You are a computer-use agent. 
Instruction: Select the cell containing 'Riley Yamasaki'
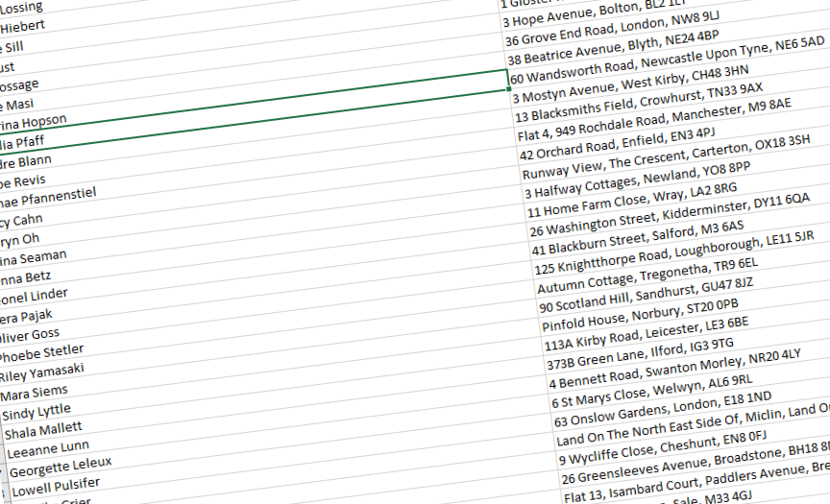pos(41,372)
